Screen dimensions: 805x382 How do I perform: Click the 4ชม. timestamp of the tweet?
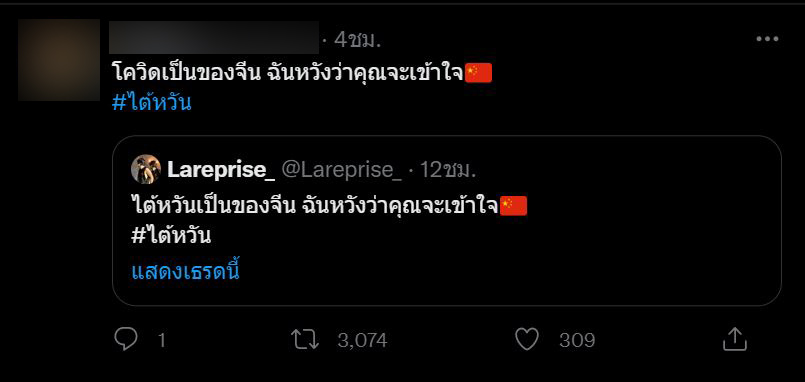click(x=357, y=40)
